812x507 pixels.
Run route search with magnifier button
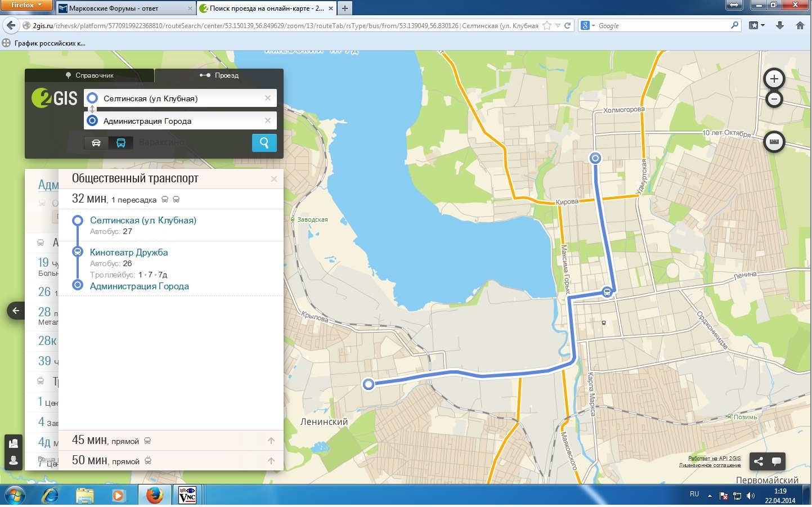(264, 143)
